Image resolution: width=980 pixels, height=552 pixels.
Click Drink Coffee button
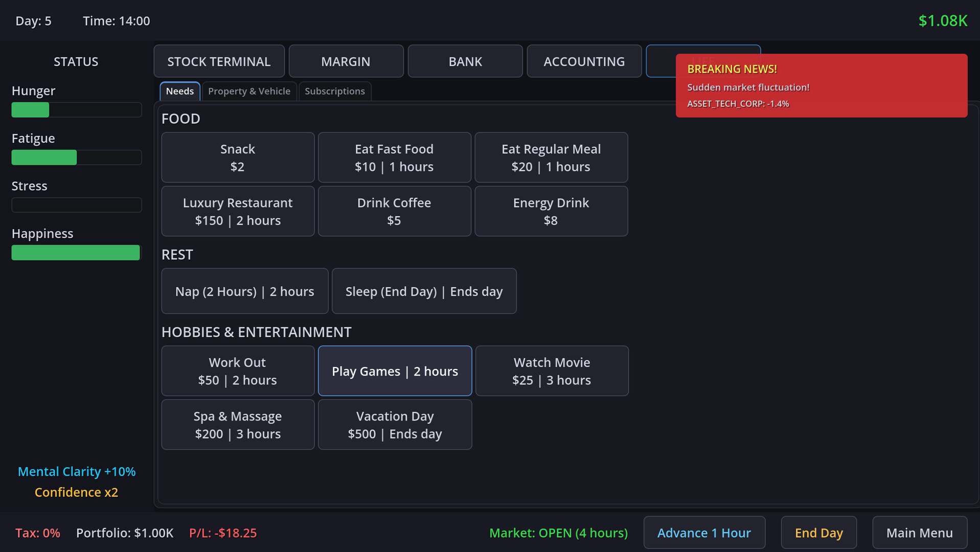click(394, 211)
